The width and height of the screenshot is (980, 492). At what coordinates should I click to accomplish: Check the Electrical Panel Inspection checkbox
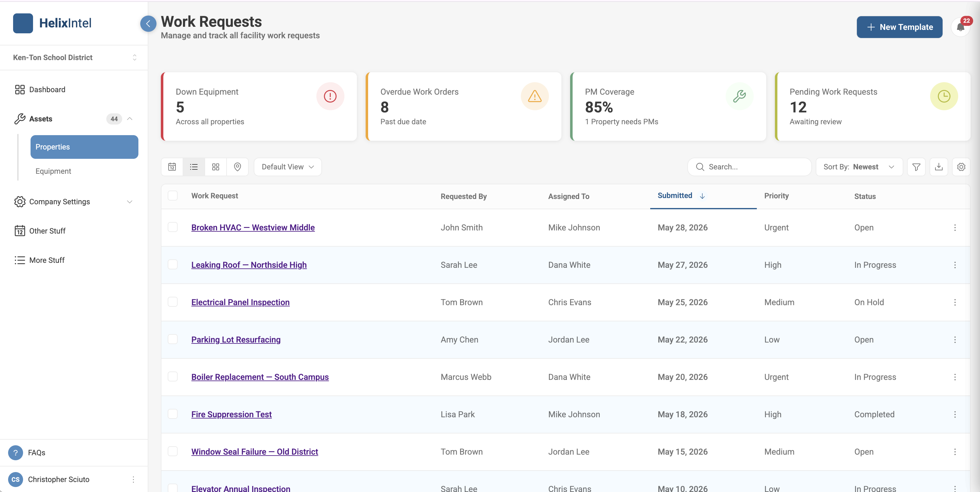[173, 302]
